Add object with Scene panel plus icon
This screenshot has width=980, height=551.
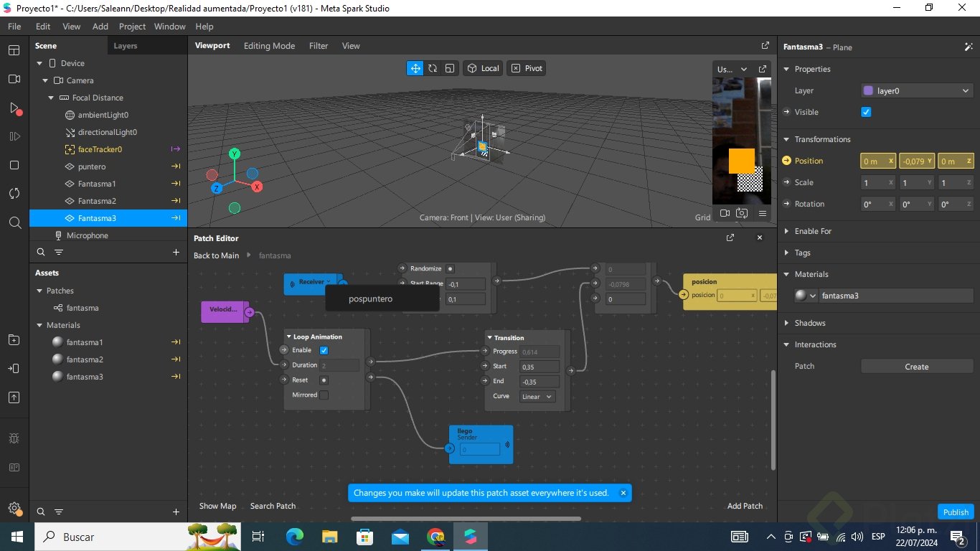coord(176,253)
